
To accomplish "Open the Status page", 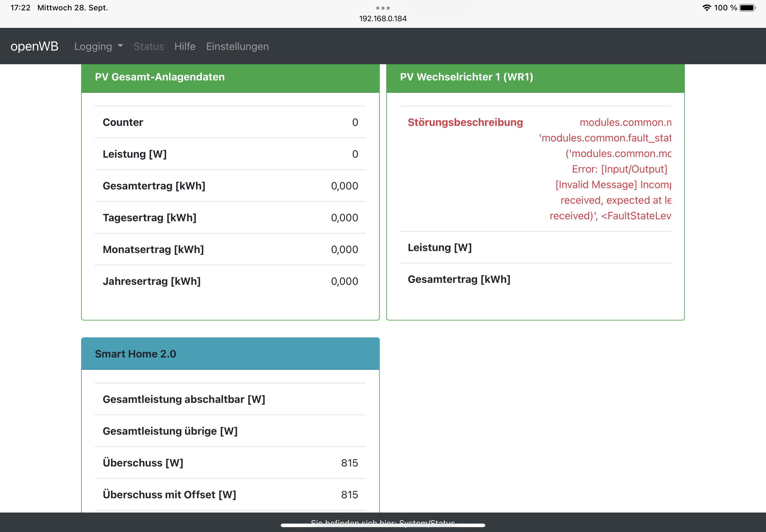I will [149, 46].
